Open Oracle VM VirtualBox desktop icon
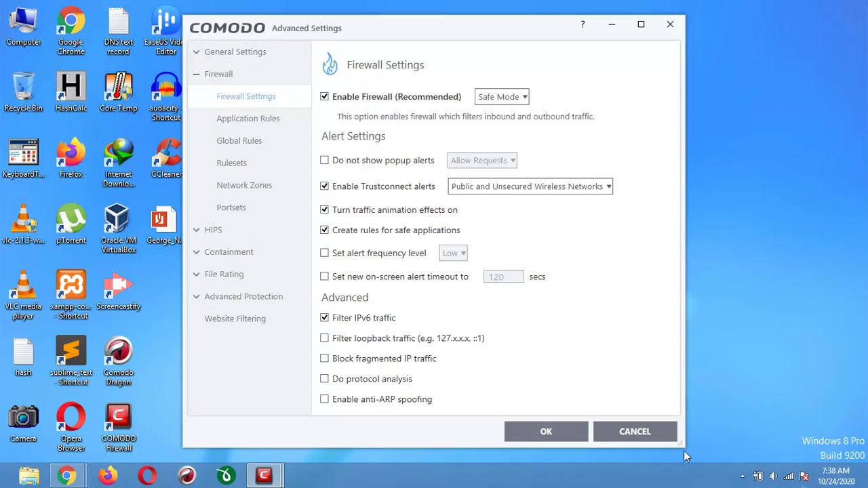 tap(118, 229)
